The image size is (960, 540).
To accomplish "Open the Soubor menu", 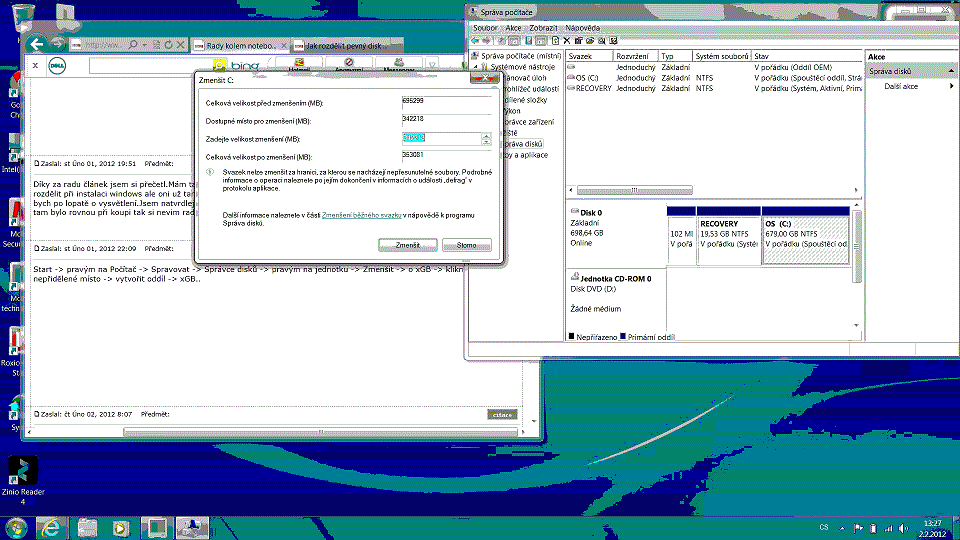I will coord(485,28).
